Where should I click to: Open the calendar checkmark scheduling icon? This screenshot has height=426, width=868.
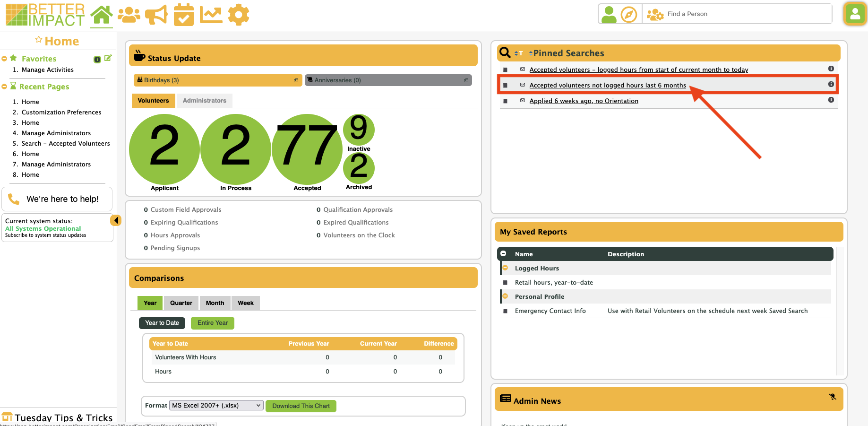(183, 15)
